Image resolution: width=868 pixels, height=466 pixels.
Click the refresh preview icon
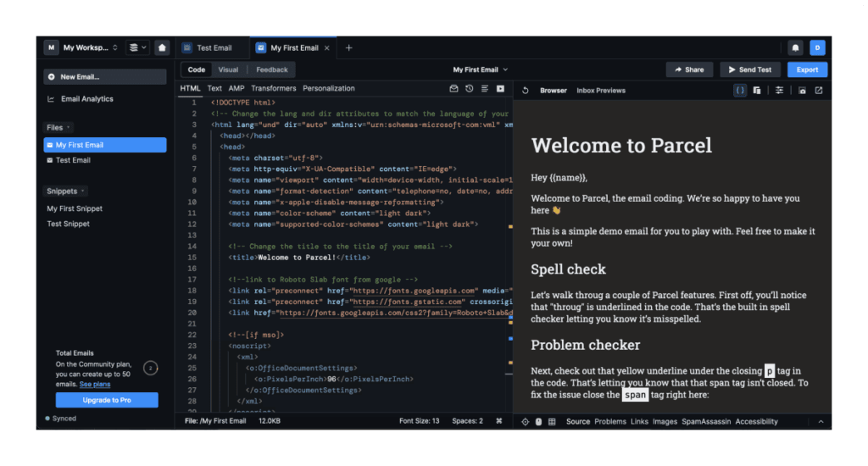pyautogui.click(x=526, y=91)
